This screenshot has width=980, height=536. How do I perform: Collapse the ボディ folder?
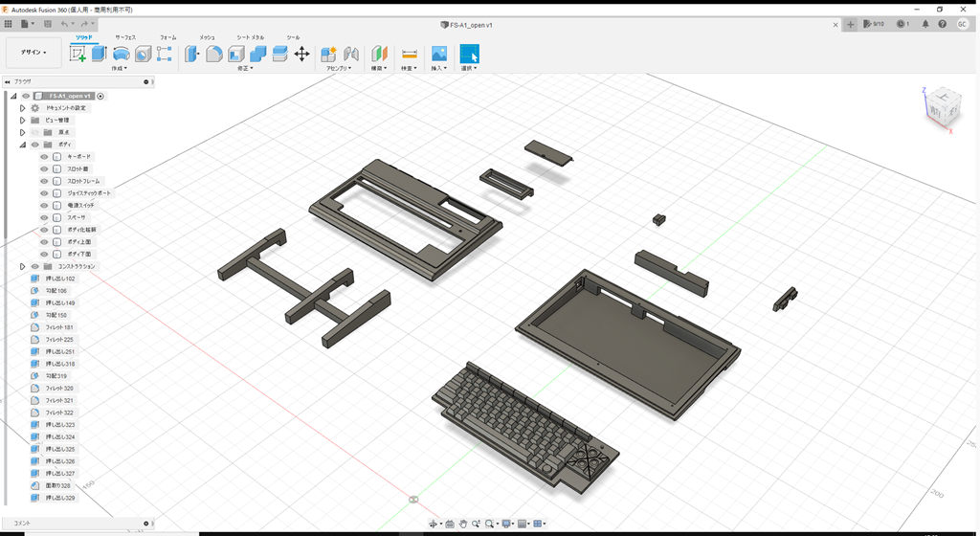point(22,145)
